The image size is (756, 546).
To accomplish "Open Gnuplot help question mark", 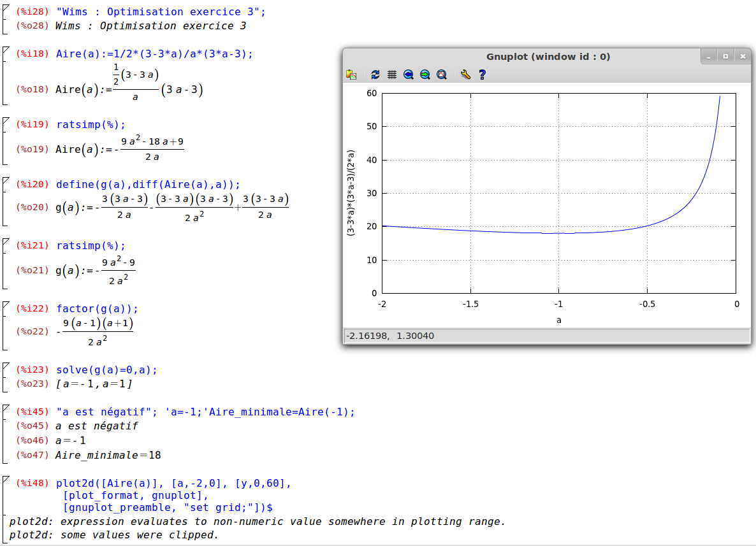I will [x=482, y=75].
